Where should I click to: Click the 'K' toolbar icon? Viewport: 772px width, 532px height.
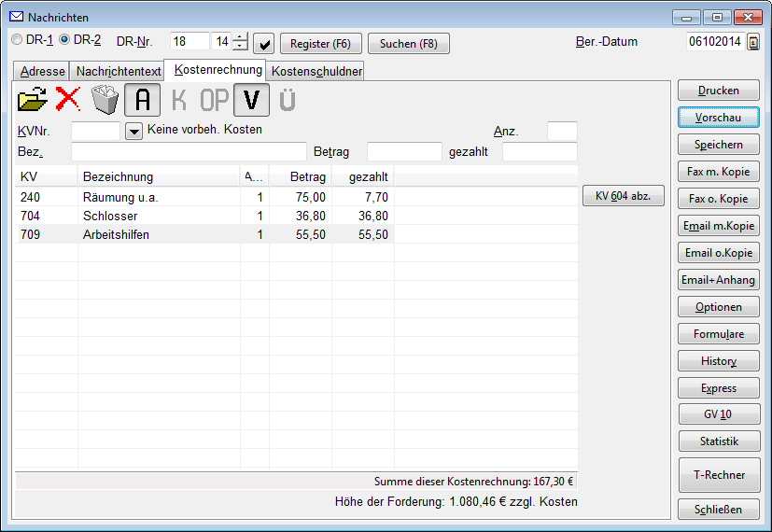click(179, 100)
